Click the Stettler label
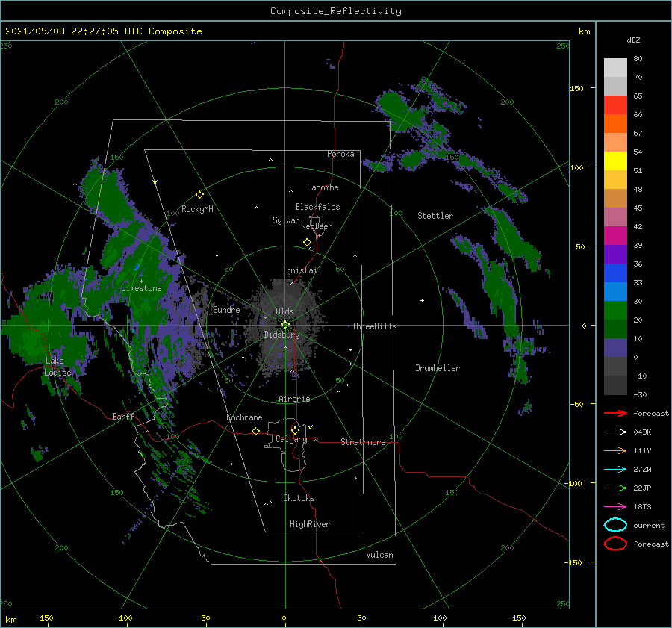 [x=435, y=216]
